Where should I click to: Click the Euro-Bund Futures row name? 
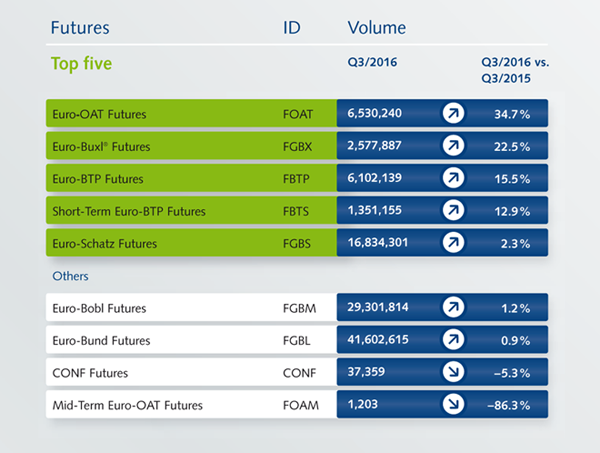(x=99, y=340)
